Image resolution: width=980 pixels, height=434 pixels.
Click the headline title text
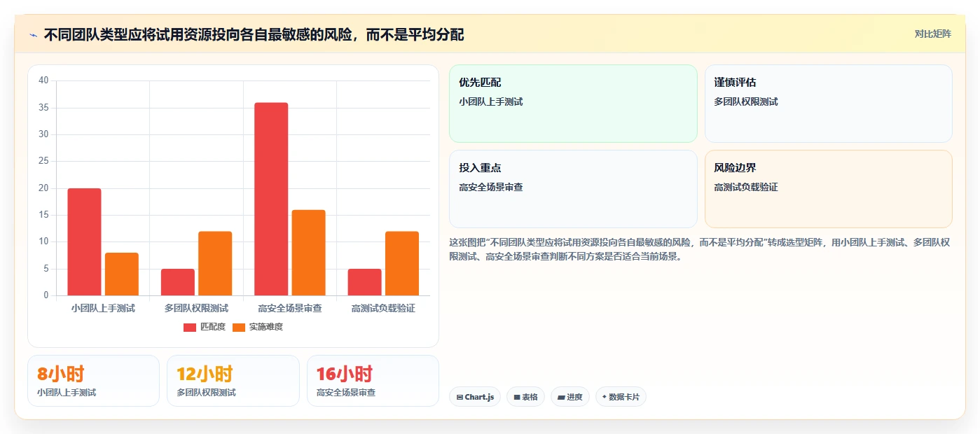(x=254, y=34)
